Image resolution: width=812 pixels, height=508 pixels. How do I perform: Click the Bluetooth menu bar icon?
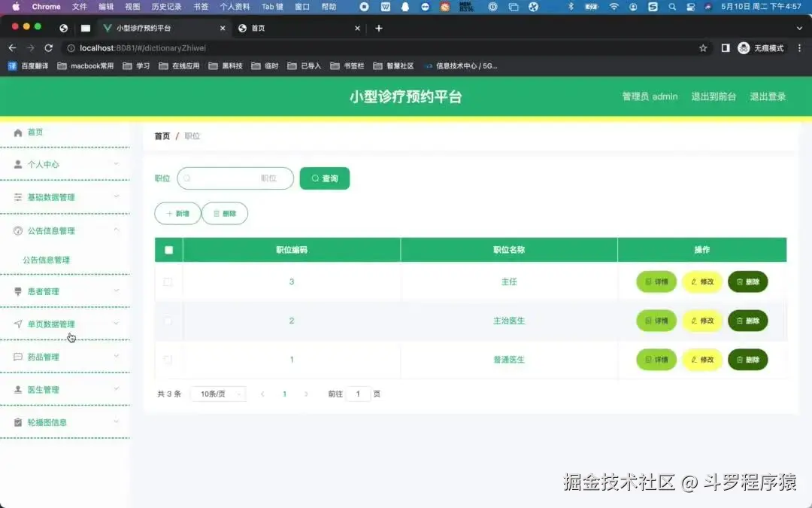(x=571, y=7)
